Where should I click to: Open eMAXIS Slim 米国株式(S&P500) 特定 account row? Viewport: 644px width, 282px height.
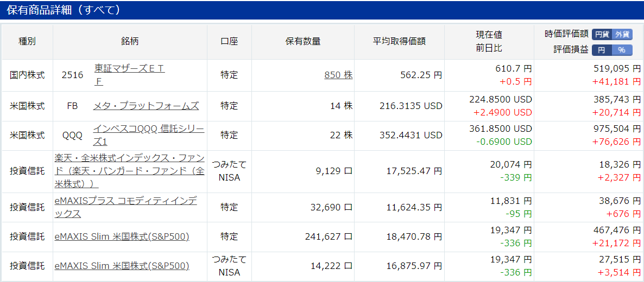(x=122, y=237)
